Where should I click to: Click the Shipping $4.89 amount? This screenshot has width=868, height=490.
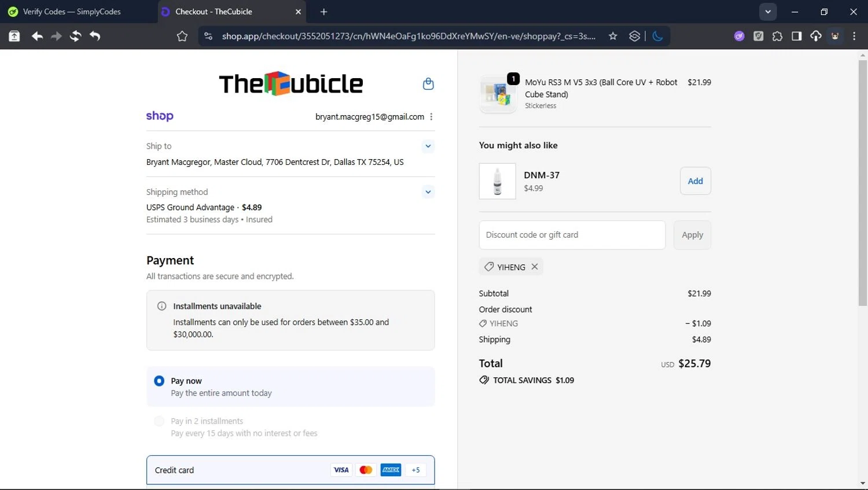click(x=701, y=340)
